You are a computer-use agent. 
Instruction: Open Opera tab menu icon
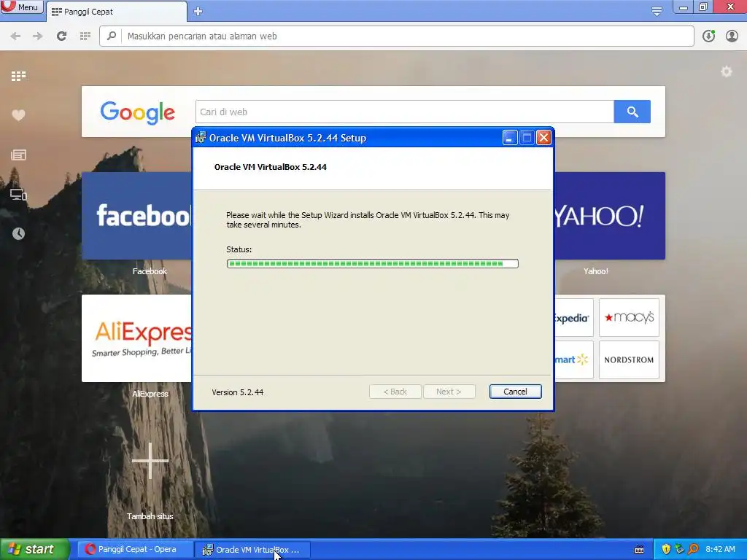(x=657, y=11)
